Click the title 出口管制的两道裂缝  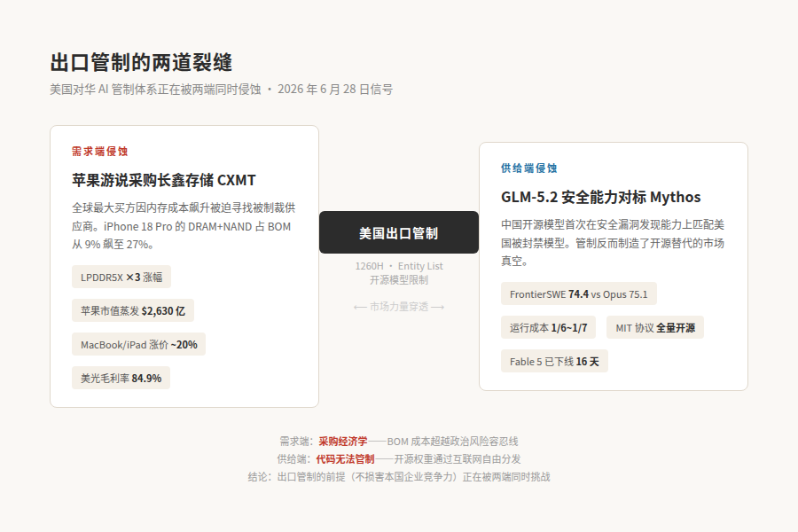(141, 63)
